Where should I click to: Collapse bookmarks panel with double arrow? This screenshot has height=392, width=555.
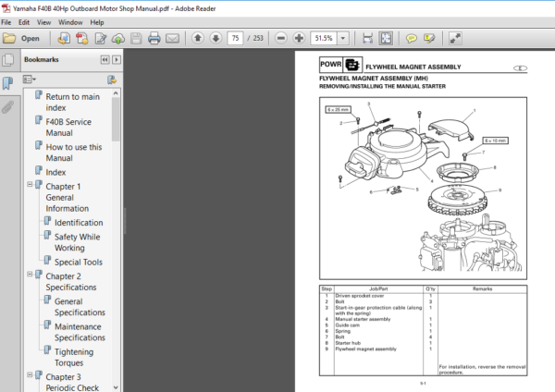[105, 60]
